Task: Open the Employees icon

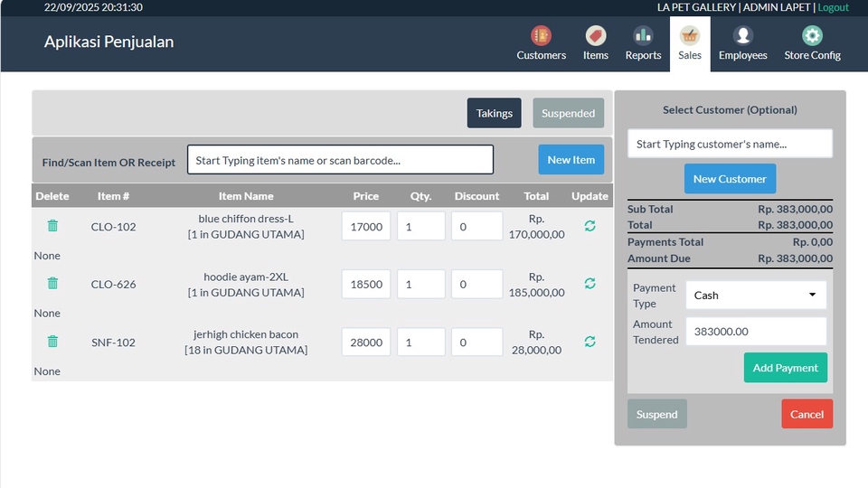Action: [742, 36]
